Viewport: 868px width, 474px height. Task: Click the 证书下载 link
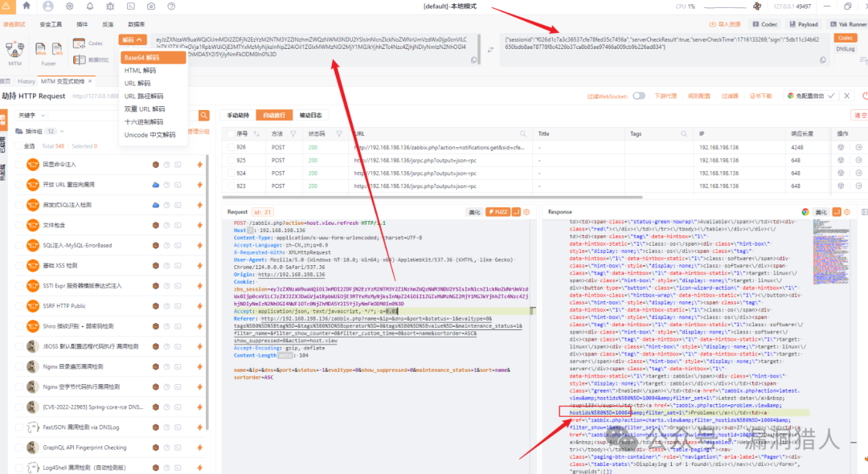pyautogui.click(x=760, y=96)
